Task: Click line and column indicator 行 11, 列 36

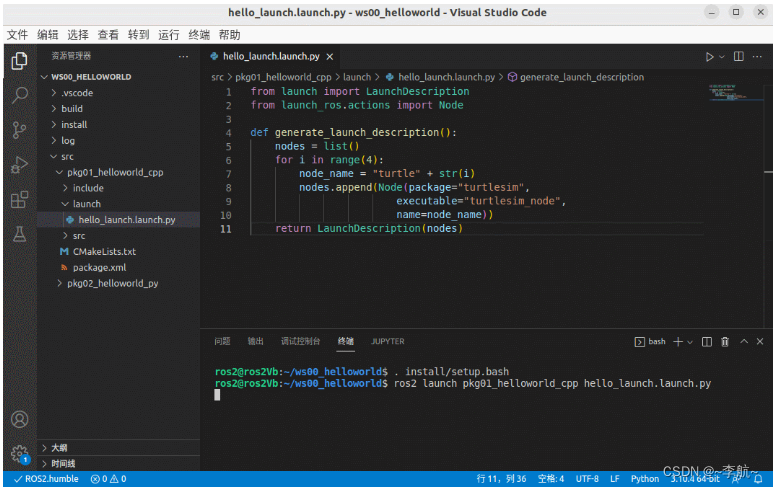Action: pos(501,479)
